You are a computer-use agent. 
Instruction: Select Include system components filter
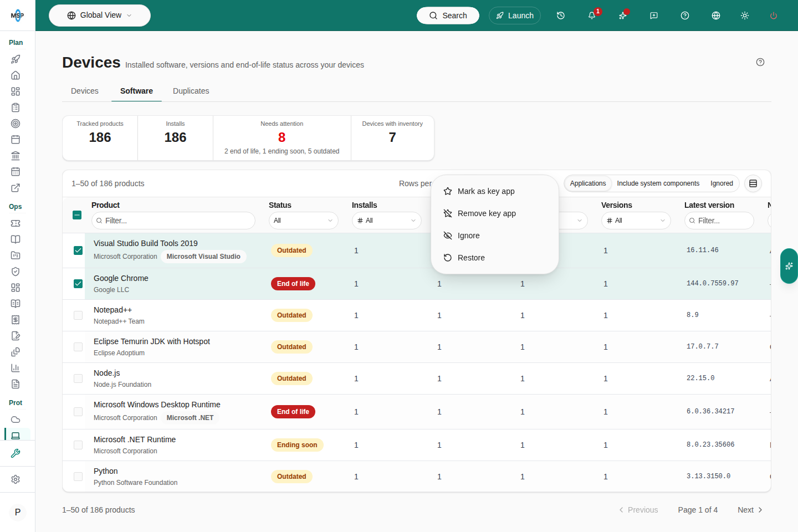[x=658, y=183]
